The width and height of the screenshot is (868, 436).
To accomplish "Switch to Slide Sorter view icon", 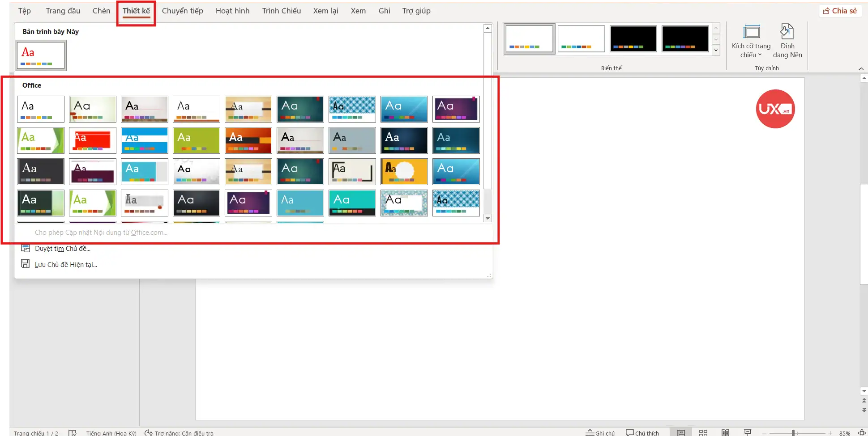I will click(703, 432).
